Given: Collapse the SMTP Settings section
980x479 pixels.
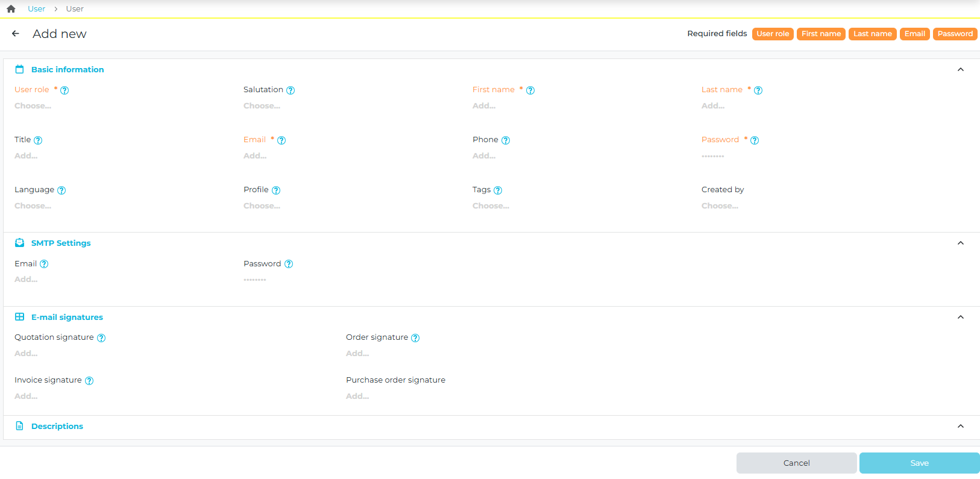Looking at the screenshot, I should click(x=961, y=243).
